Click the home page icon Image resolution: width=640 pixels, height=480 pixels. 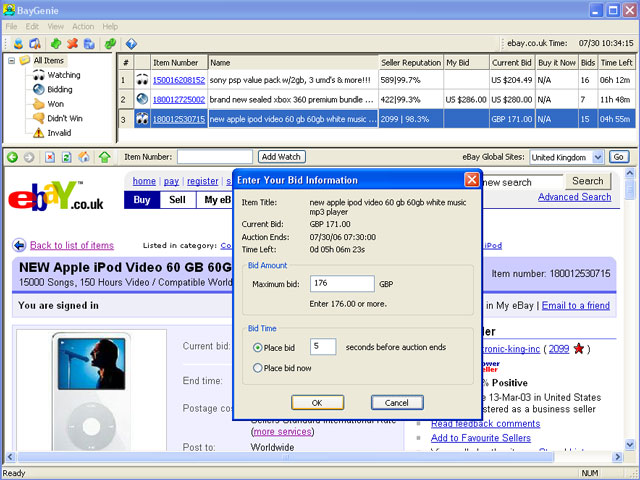pos(84,157)
